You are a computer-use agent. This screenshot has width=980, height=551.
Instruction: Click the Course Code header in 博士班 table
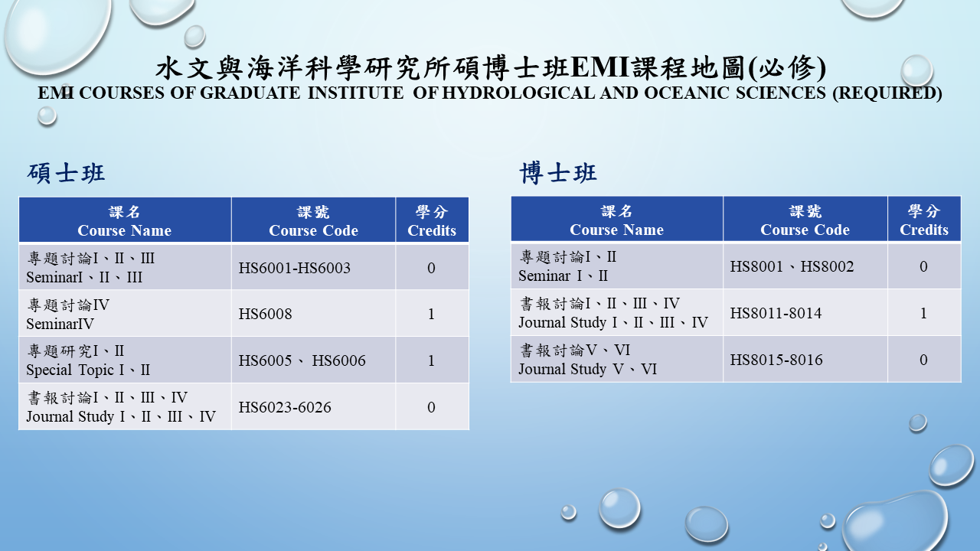point(805,220)
